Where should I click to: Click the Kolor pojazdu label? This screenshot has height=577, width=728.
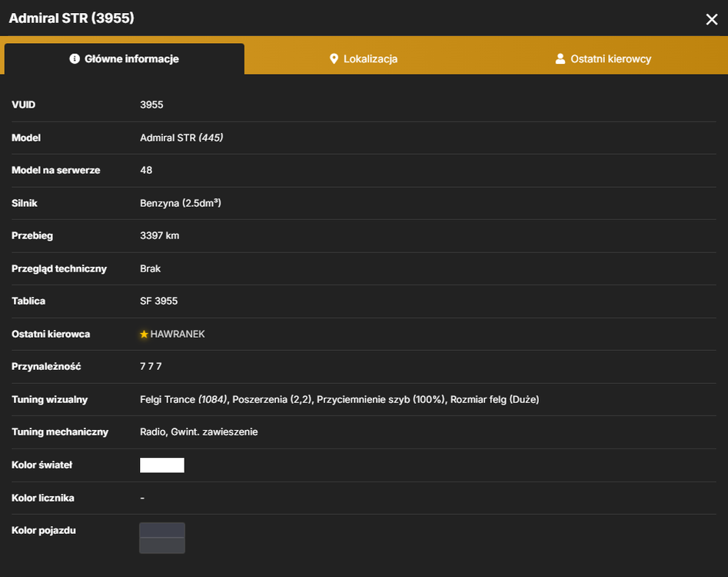[x=44, y=531]
